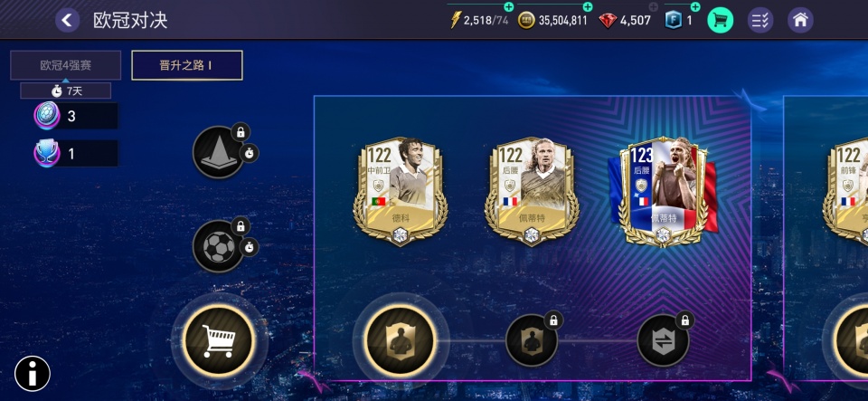Add coins using the plus above coin balance

588,6
